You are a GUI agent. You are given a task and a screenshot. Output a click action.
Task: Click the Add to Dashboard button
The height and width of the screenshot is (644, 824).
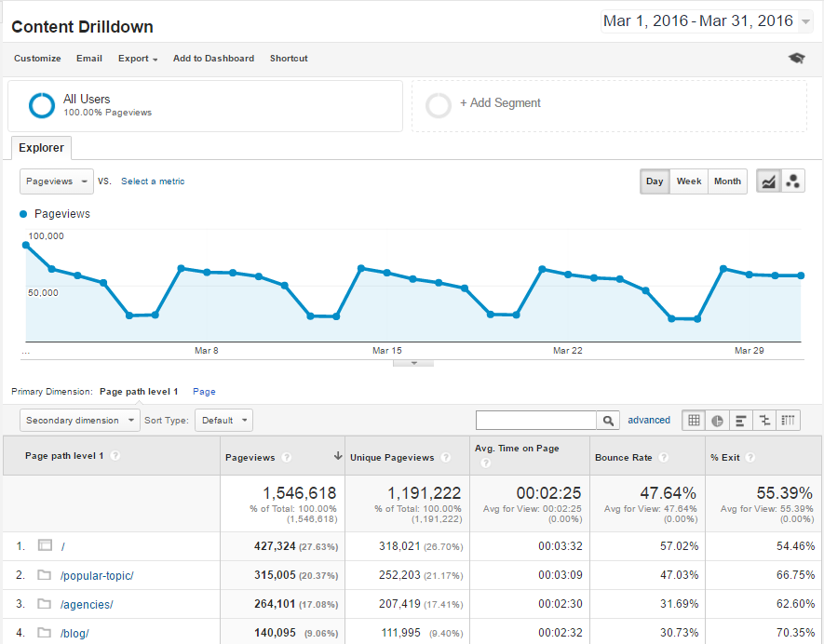[213, 59]
